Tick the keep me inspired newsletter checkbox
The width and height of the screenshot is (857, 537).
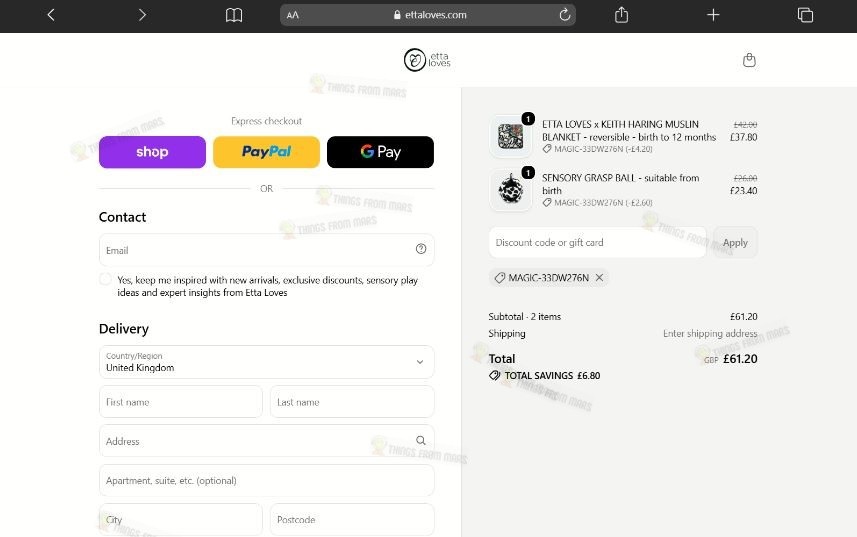[x=105, y=279]
